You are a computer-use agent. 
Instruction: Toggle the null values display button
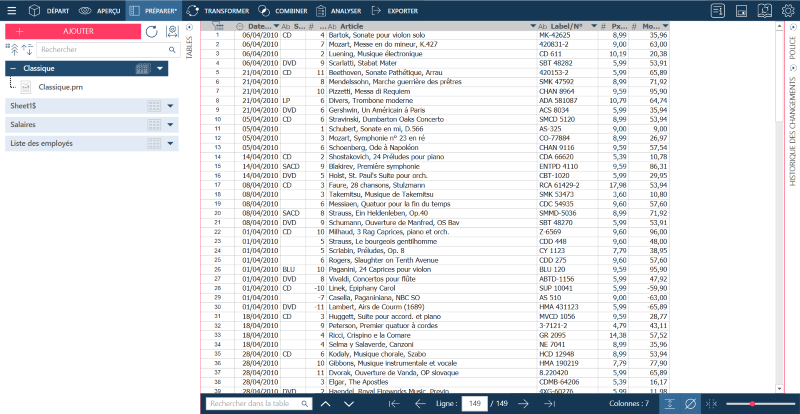coord(690,404)
